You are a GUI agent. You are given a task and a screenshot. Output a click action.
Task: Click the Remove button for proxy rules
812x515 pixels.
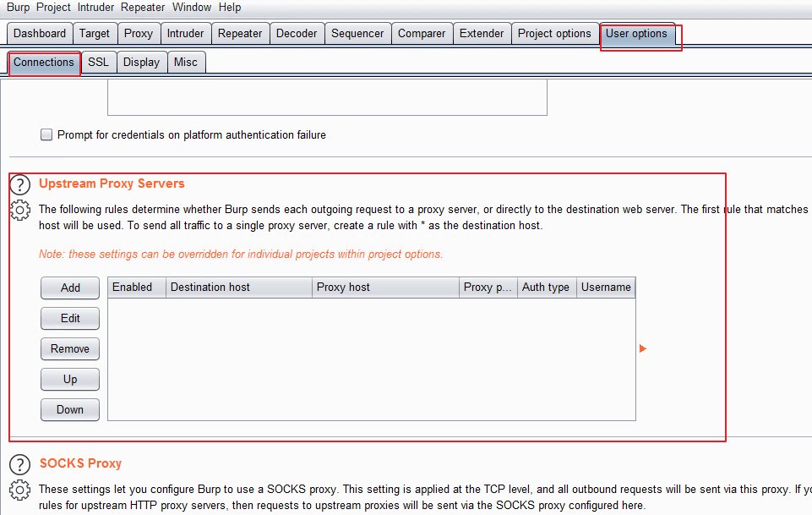pyautogui.click(x=70, y=349)
